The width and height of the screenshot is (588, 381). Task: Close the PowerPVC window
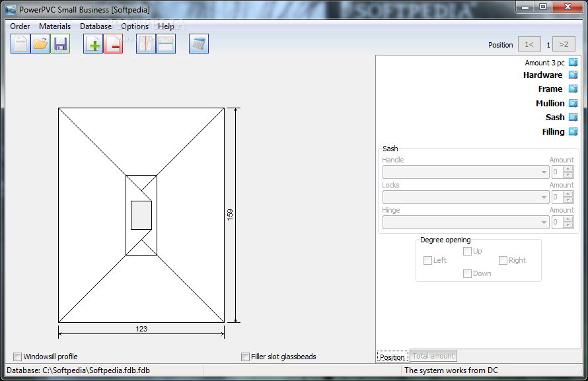pyautogui.click(x=568, y=7)
